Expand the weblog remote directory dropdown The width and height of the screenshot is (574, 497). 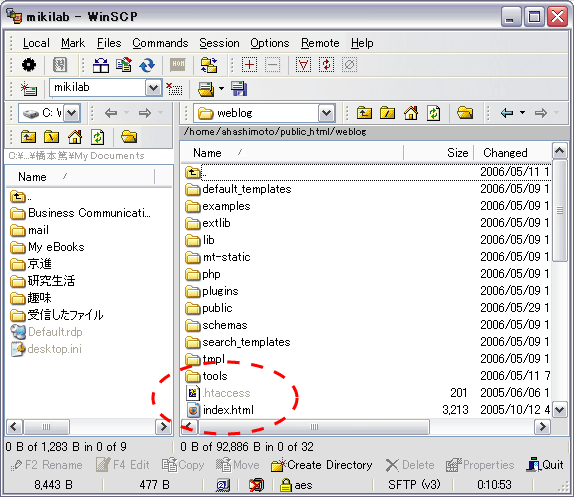click(x=327, y=113)
